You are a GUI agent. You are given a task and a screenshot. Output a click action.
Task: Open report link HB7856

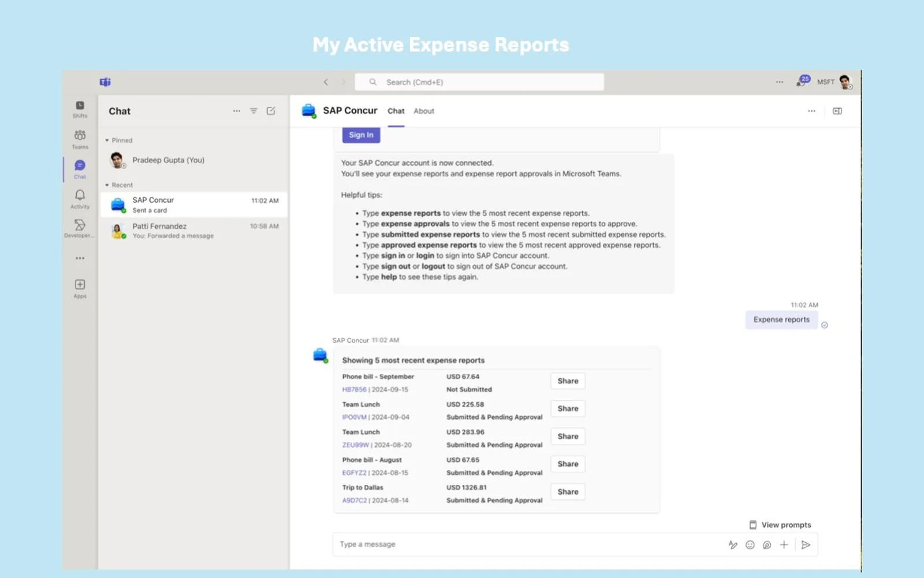(354, 390)
